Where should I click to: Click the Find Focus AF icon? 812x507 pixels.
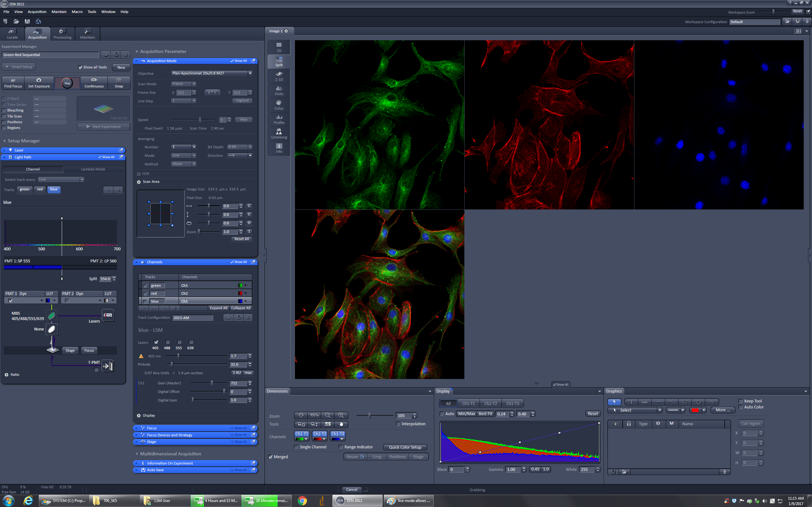tap(13, 82)
